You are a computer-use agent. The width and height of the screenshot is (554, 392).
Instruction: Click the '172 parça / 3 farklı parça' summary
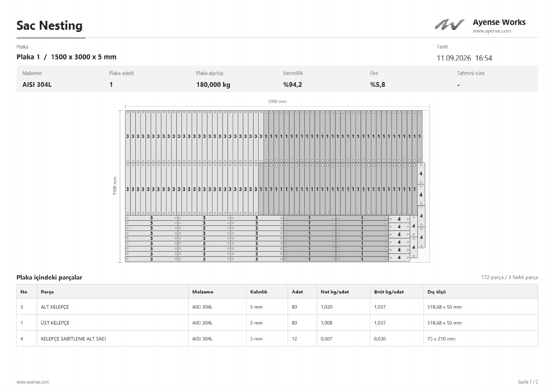[509, 277]
